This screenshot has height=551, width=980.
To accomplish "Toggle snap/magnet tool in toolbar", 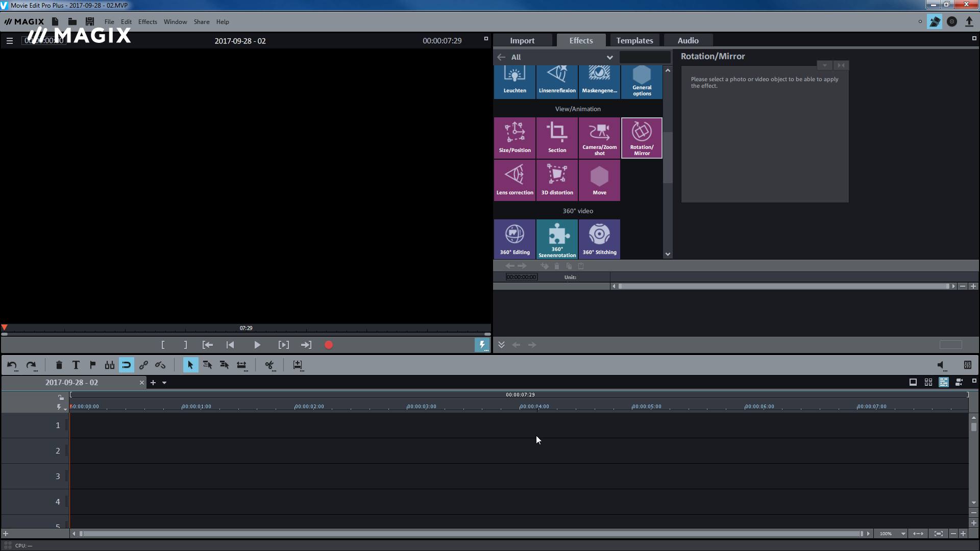I will coord(127,365).
